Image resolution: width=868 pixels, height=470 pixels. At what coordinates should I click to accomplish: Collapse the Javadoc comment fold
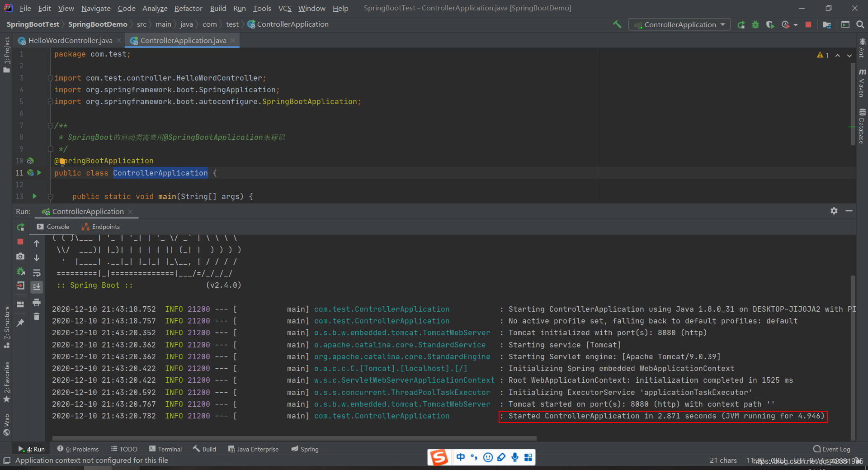click(51, 126)
